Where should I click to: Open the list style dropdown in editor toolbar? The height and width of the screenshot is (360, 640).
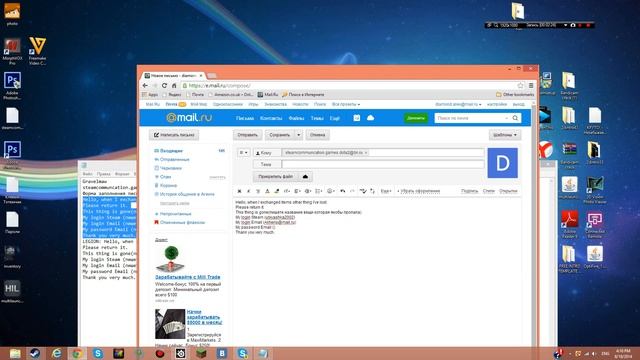[x=319, y=191]
